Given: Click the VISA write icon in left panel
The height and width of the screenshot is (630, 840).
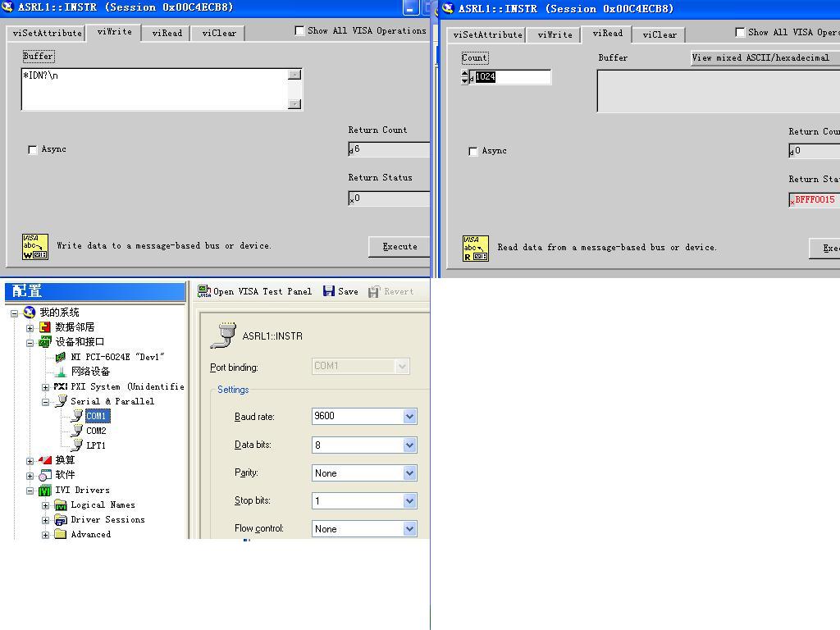Looking at the screenshot, I should click(x=34, y=246).
